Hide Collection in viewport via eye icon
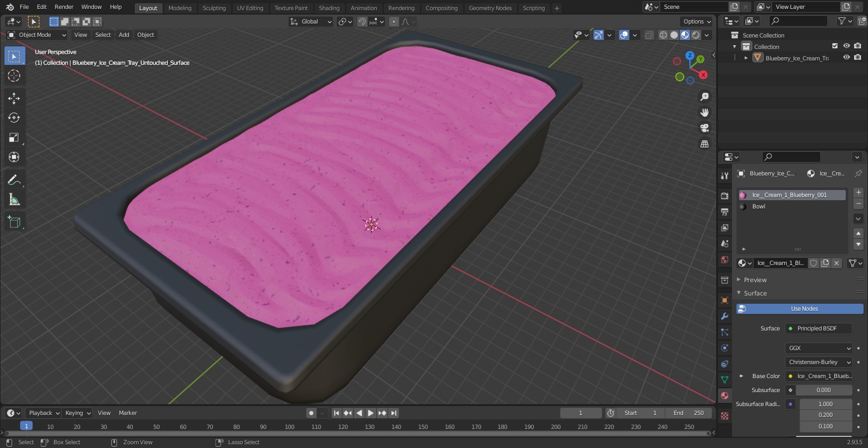The height and width of the screenshot is (448, 868). point(846,46)
